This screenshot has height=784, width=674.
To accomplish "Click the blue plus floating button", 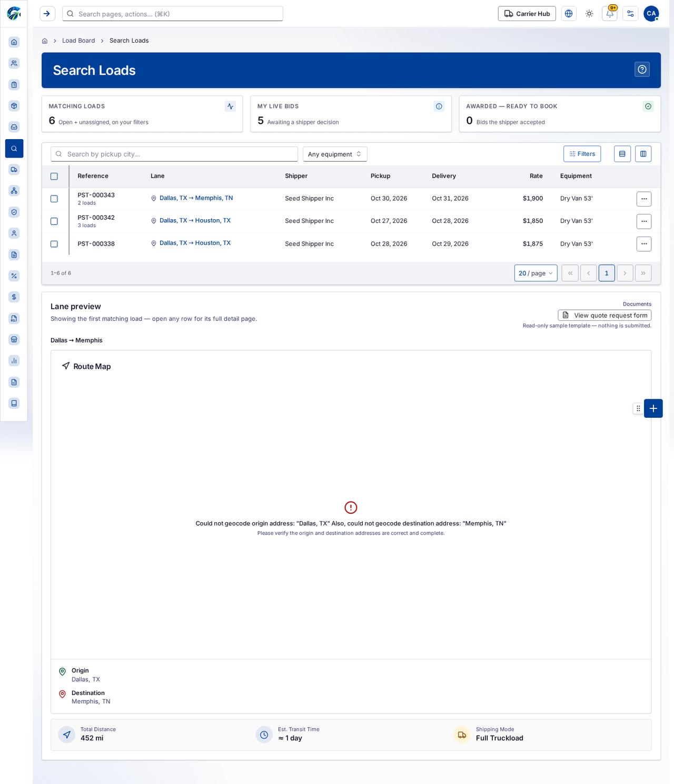I will tap(653, 408).
